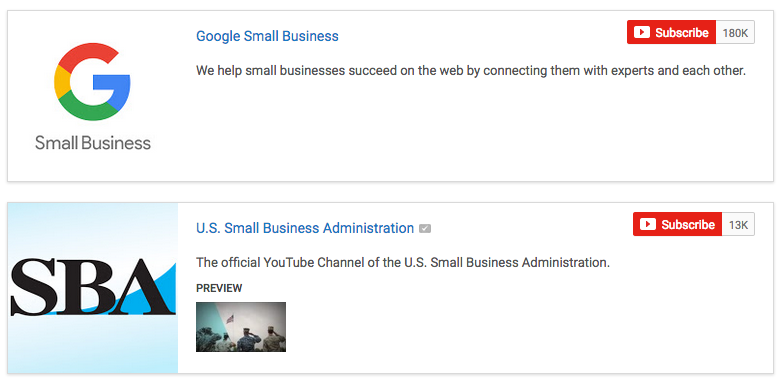The height and width of the screenshot is (388, 783).
Task: Click the official YouTube Channel description for SBA
Action: (403, 262)
